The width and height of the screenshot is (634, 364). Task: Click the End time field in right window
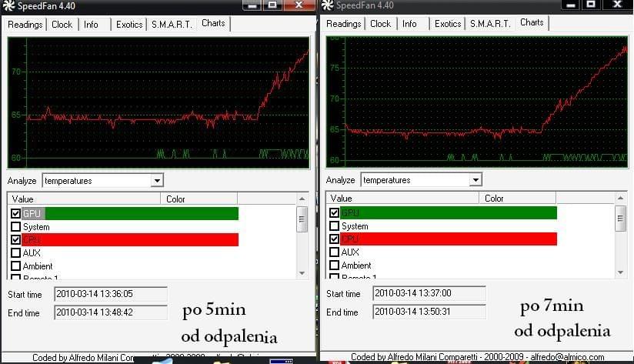click(429, 312)
